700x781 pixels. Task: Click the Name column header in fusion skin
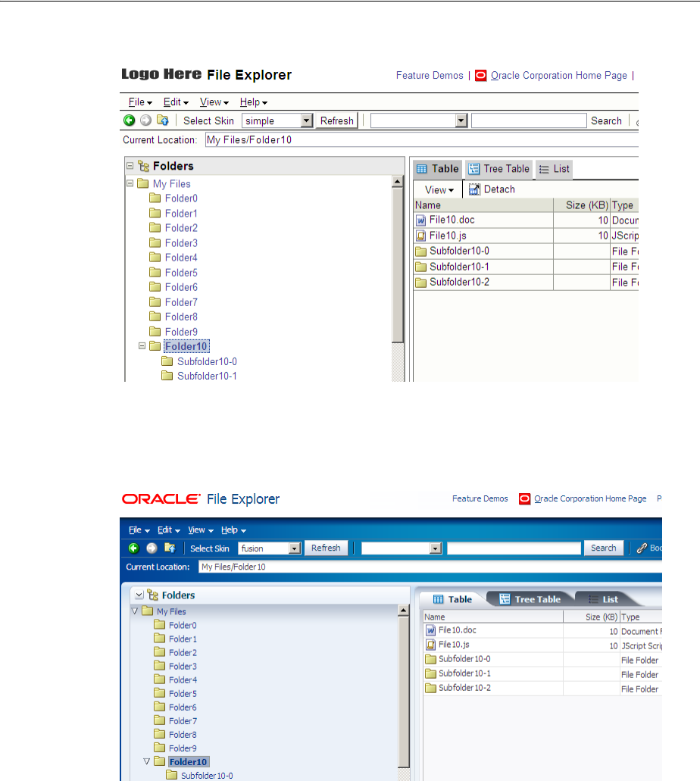[493, 617]
